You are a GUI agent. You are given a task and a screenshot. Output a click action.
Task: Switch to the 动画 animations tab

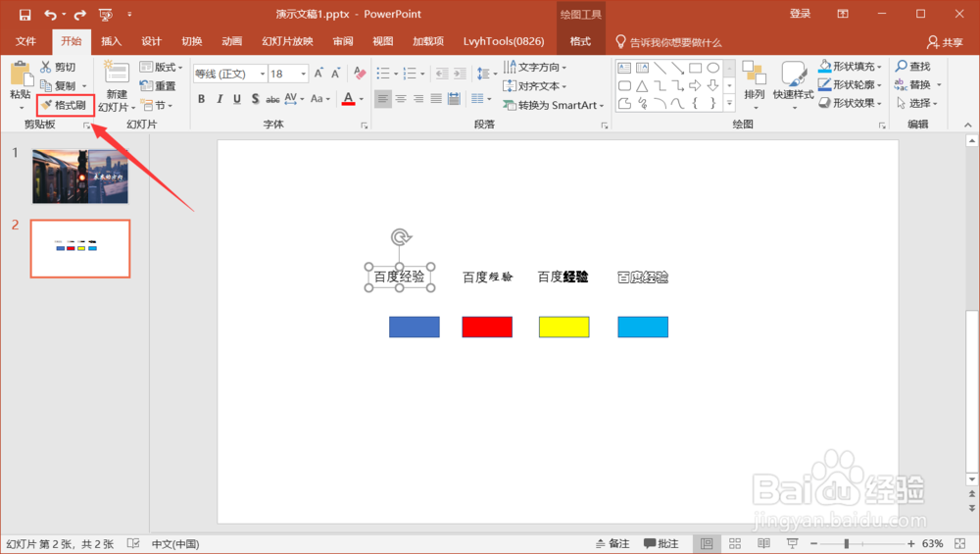tap(232, 41)
